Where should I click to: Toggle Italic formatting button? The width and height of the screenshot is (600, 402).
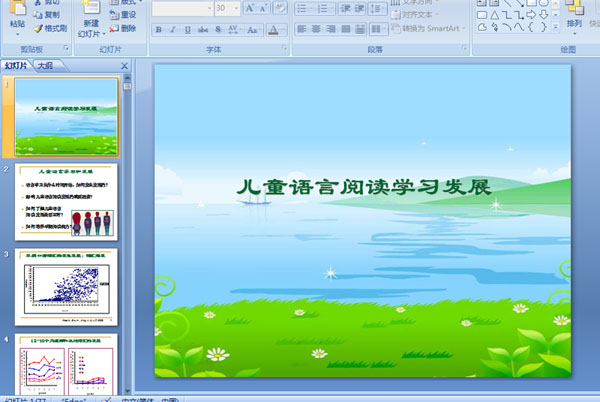tap(173, 29)
